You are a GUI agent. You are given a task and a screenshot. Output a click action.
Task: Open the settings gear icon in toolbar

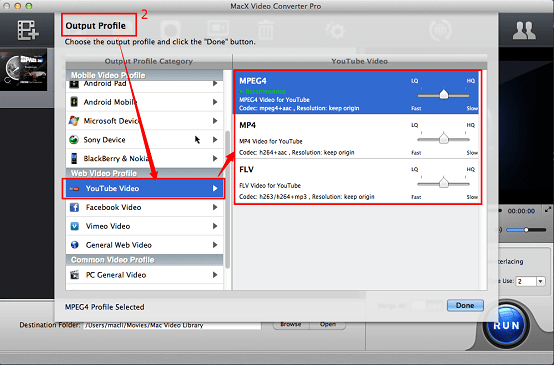tap(335, 30)
